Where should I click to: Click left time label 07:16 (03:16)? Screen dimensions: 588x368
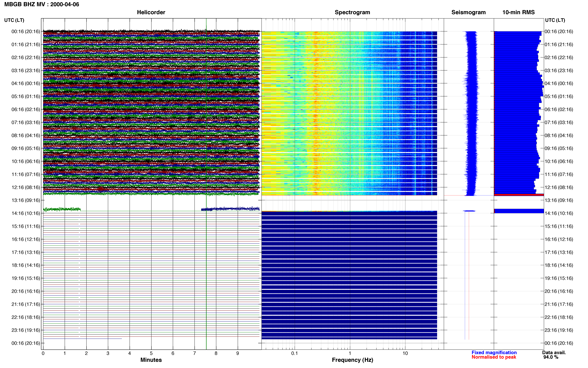26,122
